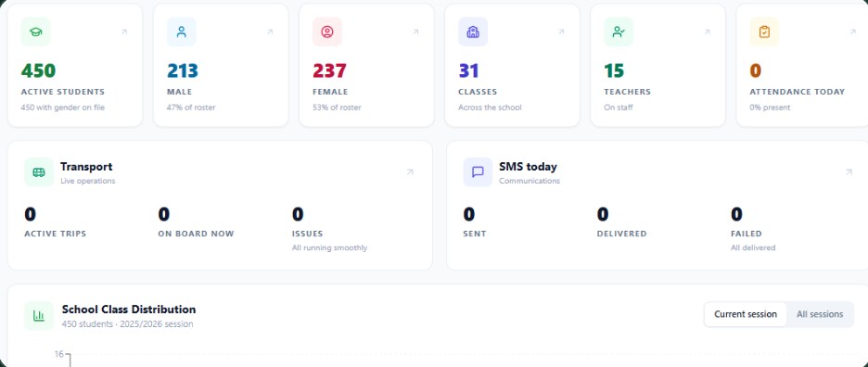Screen dimensions: 868x367
Task: Click the Communications subtitle
Action: point(530,181)
